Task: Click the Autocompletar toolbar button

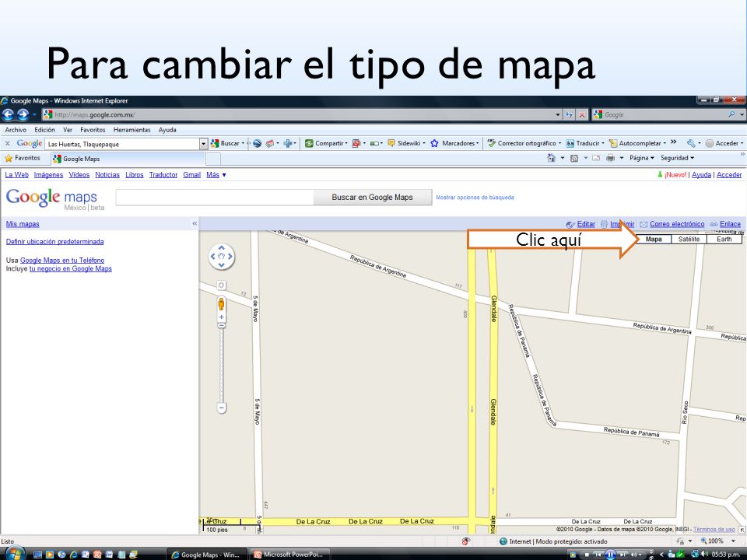Action: pyautogui.click(x=637, y=143)
